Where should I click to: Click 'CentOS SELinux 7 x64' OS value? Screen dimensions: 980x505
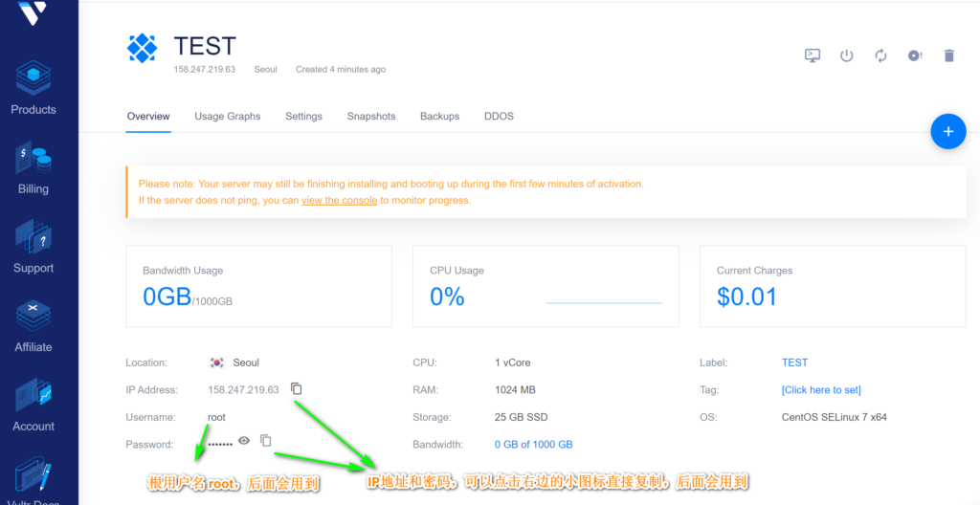[834, 417]
